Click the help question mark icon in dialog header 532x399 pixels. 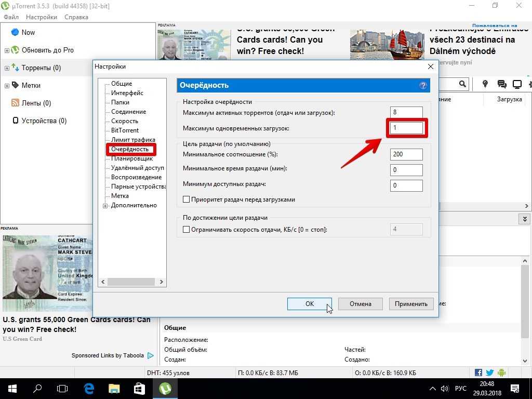[x=423, y=86]
